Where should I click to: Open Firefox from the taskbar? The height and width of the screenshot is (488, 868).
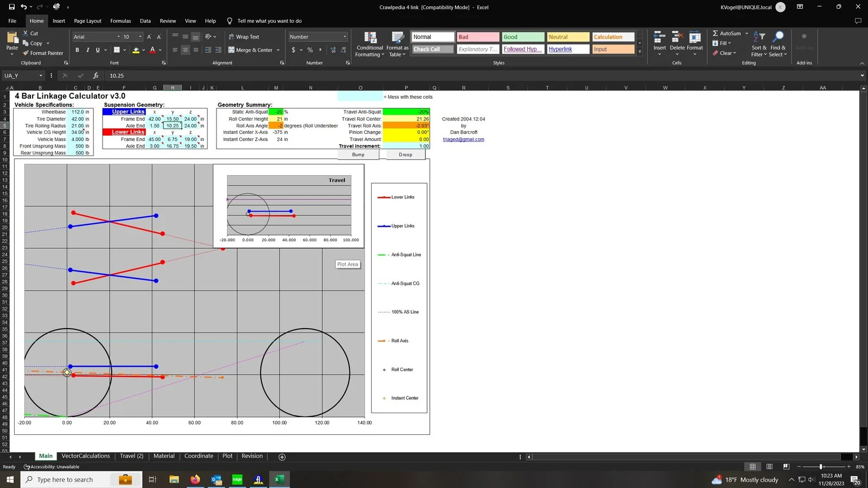click(x=195, y=479)
